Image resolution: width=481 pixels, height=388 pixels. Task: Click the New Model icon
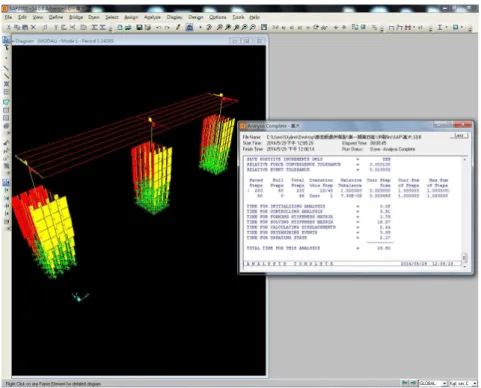pos(120,27)
